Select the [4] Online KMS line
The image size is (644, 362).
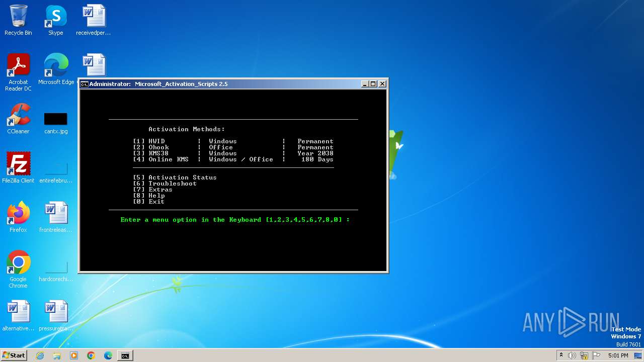[233, 159]
